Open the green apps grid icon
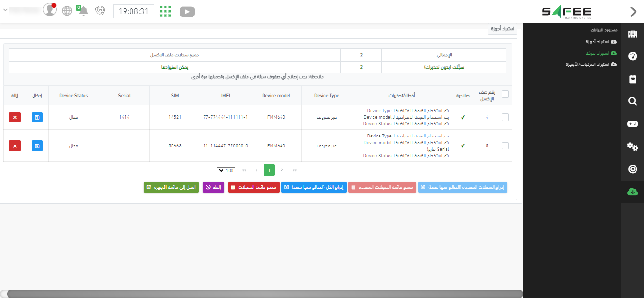The image size is (644, 298). click(165, 11)
